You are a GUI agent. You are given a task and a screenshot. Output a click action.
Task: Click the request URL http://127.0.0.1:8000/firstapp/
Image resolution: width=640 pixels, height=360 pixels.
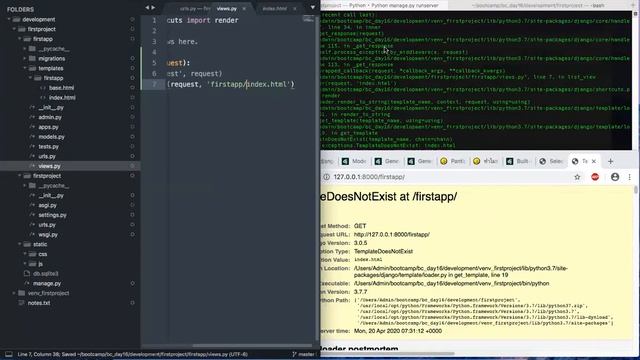(391, 235)
